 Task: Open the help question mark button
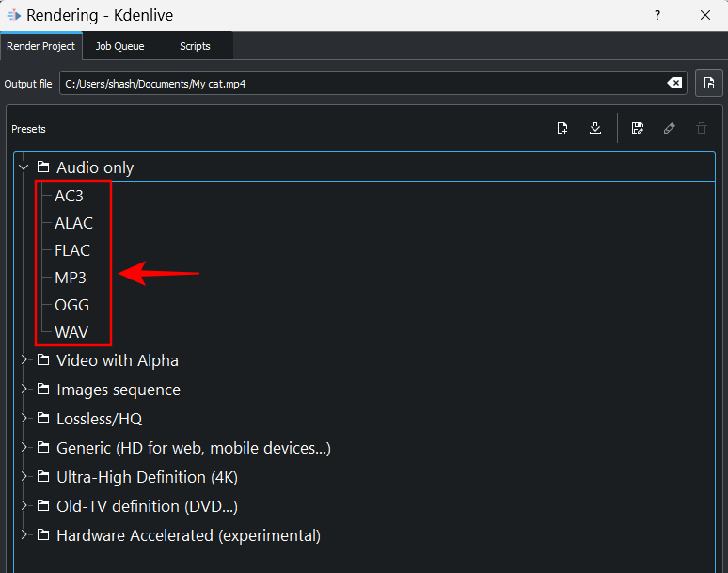(657, 15)
